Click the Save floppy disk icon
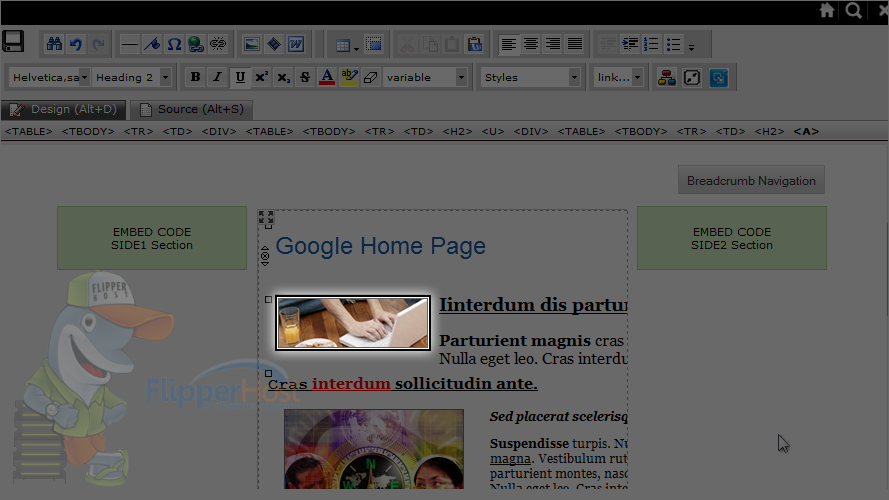This screenshot has height=500, width=889. [x=12, y=41]
